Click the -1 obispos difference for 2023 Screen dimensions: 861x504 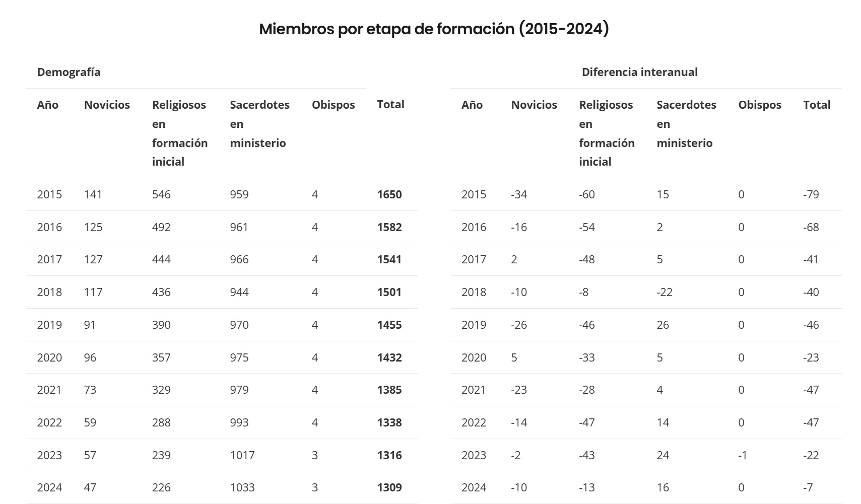pos(743,455)
